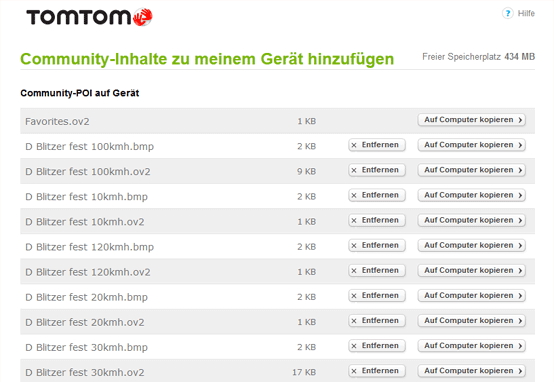Click the X icon for 100kmh.bmp Entfernen
The image size is (554, 382).
[x=354, y=145]
